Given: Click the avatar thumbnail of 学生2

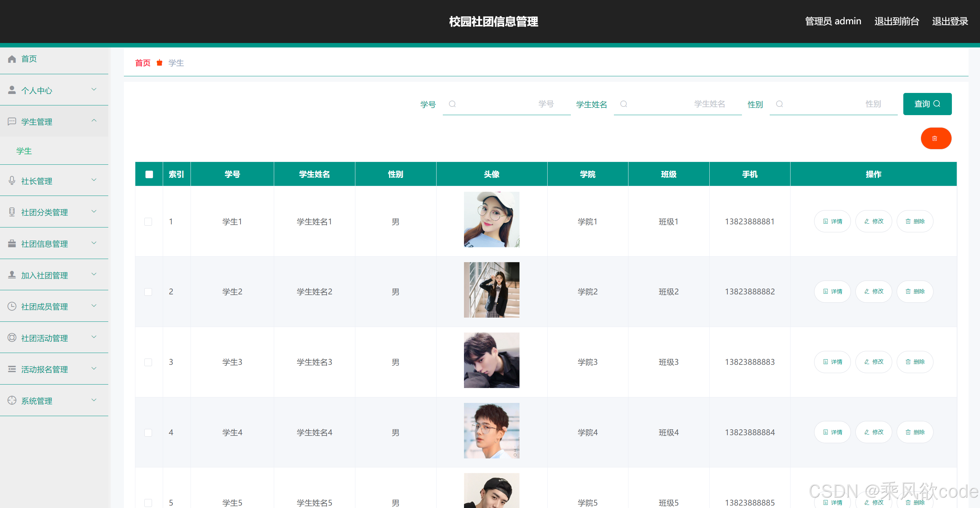Looking at the screenshot, I should pyautogui.click(x=491, y=290).
